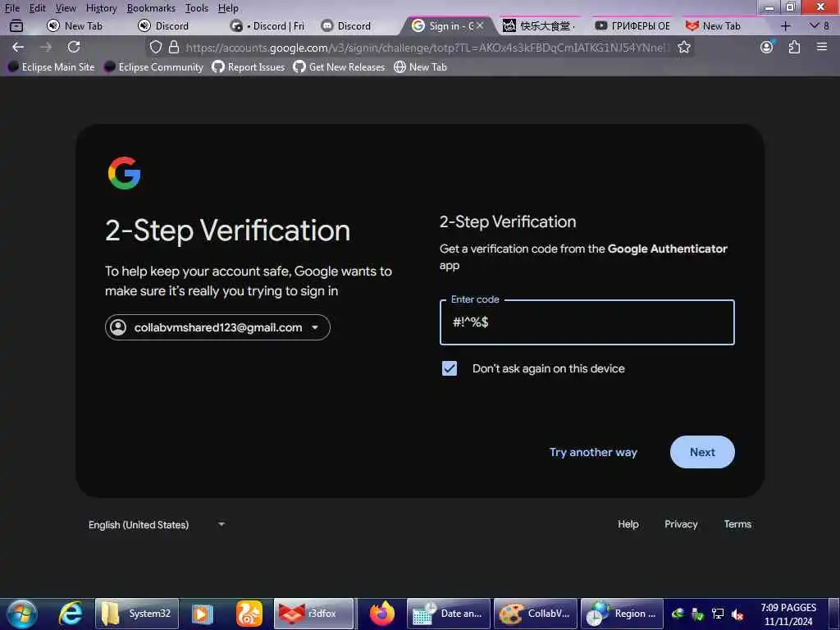Open the View menu
Image resolution: width=840 pixels, height=630 pixels.
pos(66,8)
